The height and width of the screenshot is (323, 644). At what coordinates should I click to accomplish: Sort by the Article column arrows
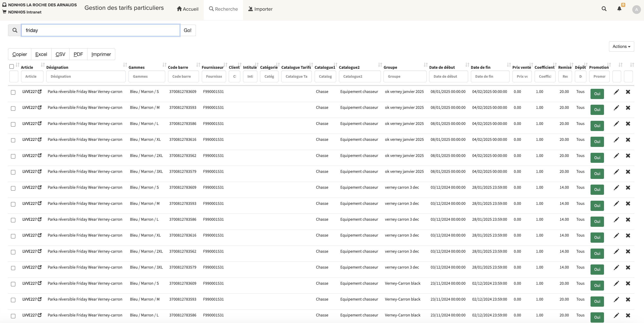pyautogui.click(x=43, y=65)
